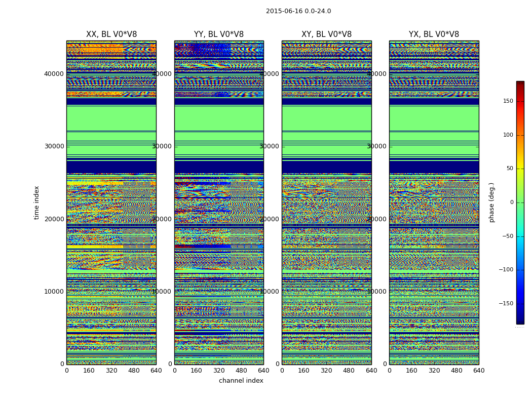Click the 'channel index' x-axis label
532x405 pixels.
(x=241, y=381)
